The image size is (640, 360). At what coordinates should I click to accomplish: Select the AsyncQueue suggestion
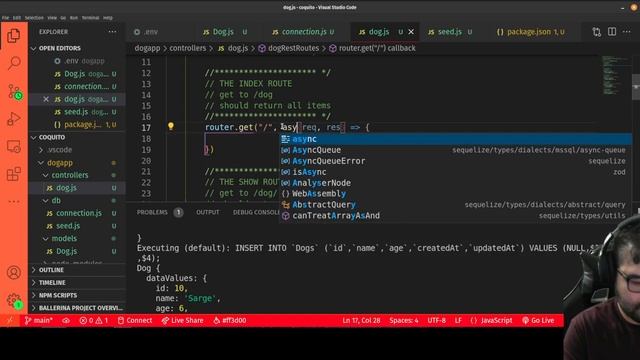pyautogui.click(x=456, y=150)
